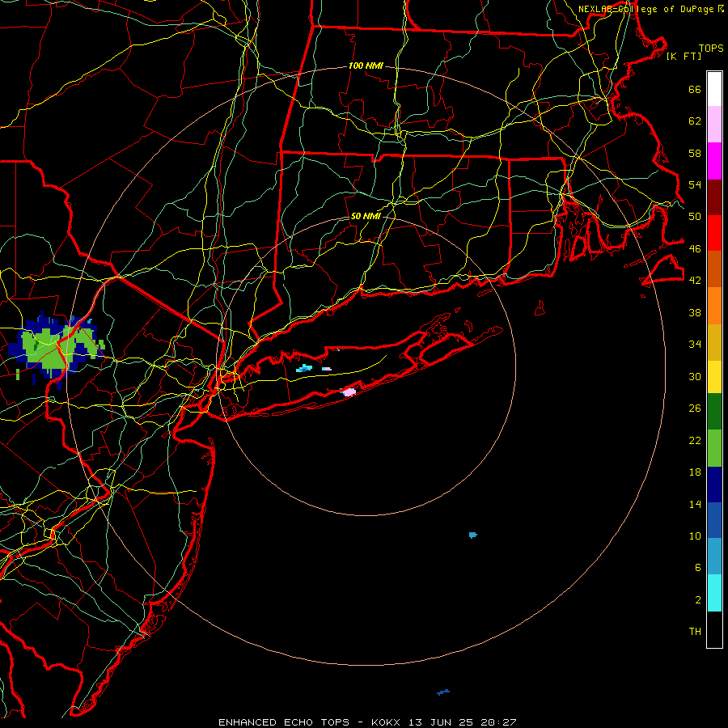Click the light pink legend swatch
The height and width of the screenshot is (728, 728).
[714, 124]
